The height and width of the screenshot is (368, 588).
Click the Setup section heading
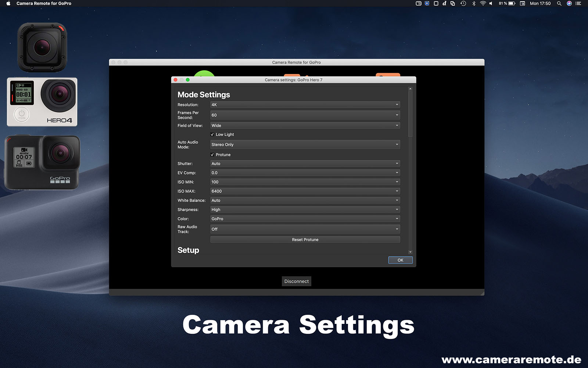click(x=188, y=250)
